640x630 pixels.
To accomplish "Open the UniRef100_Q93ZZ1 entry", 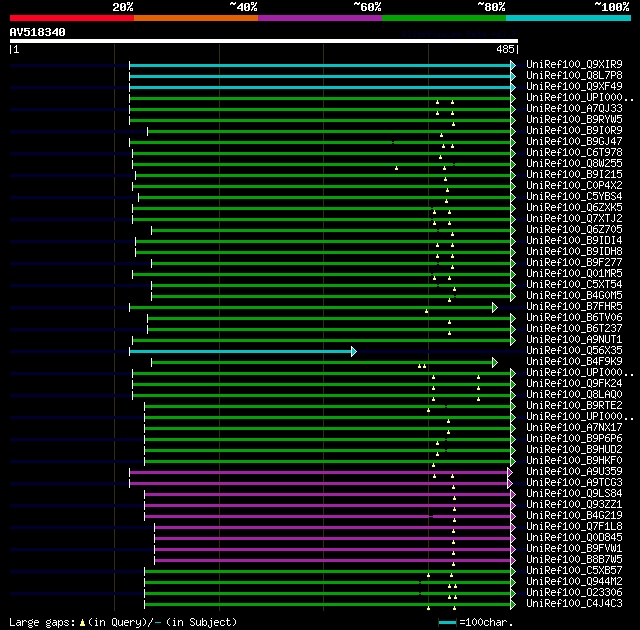I will click(x=574, y=505).
